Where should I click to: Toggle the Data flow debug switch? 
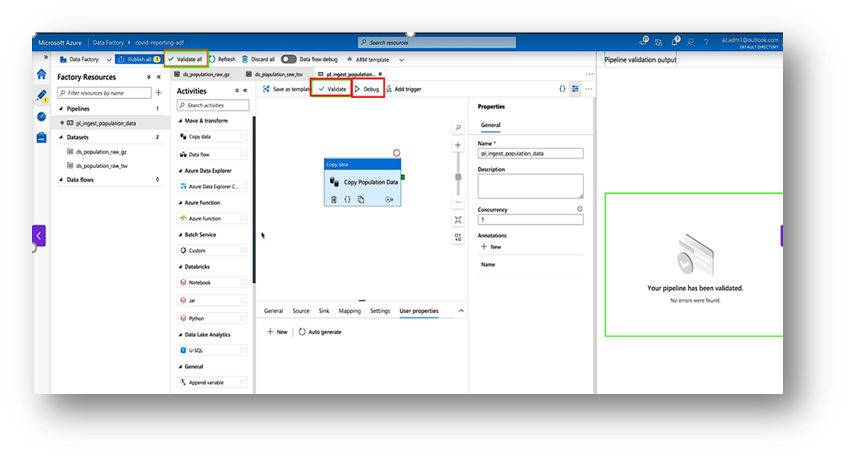(x=289, y=59)
